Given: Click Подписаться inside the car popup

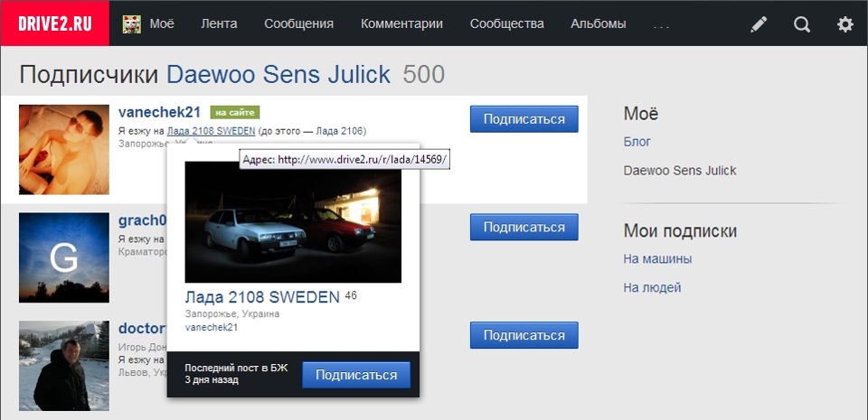Looking at the screenshot, I should (x=356, y=375).
